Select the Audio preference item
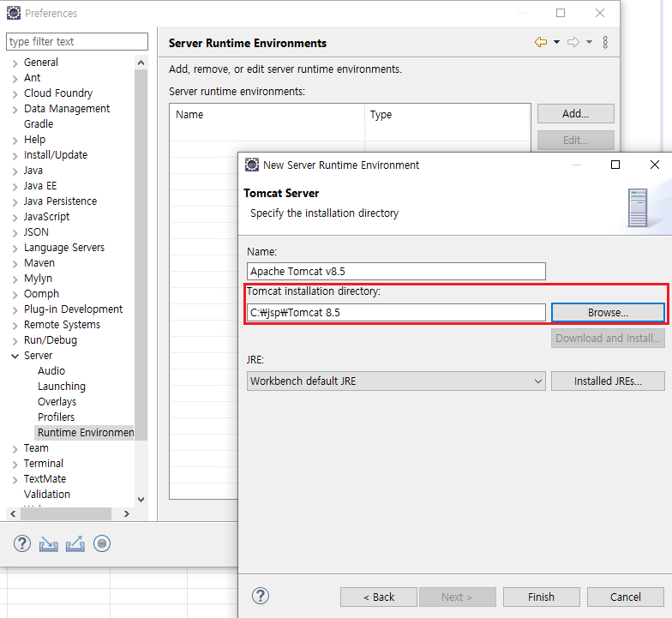This screenshot has height=618, width=672. (51, 370)
